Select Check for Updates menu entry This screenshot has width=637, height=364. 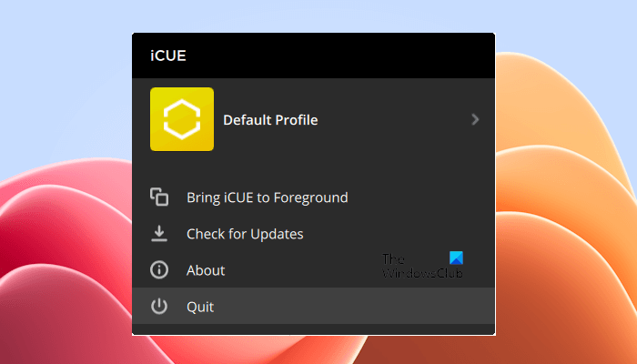[245, 234]
